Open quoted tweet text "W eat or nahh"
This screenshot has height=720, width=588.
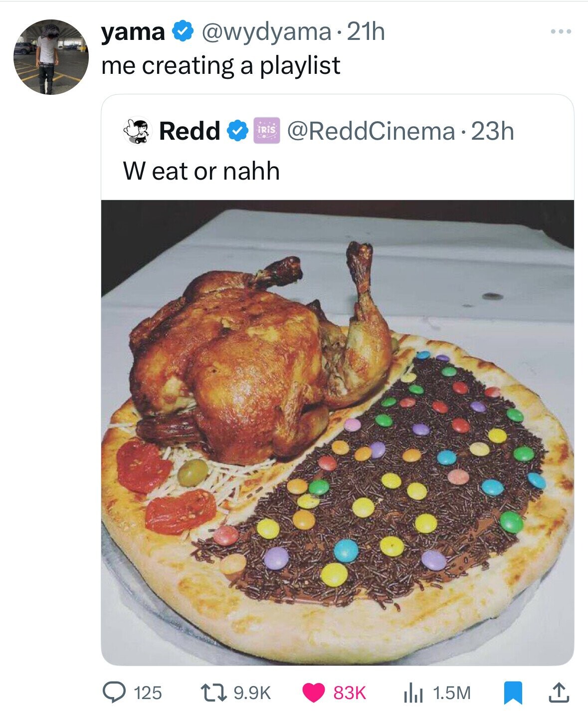coord(201,171)
